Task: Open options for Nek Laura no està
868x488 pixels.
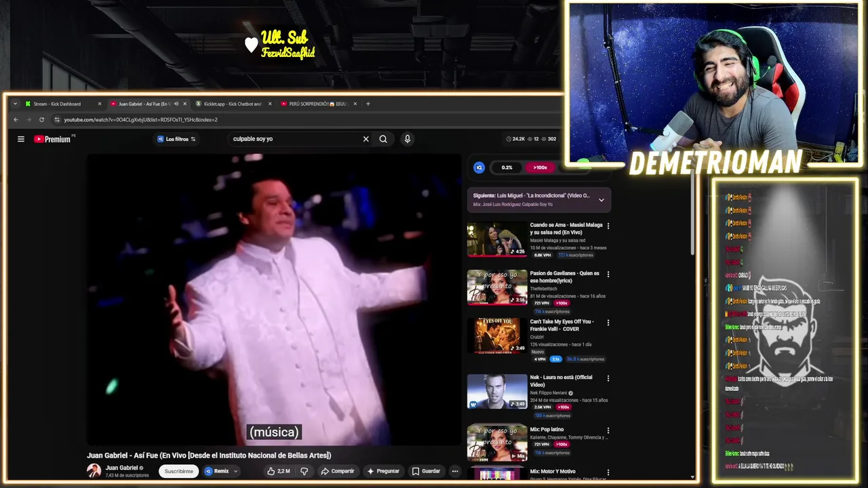Action: tap(608, 378)
